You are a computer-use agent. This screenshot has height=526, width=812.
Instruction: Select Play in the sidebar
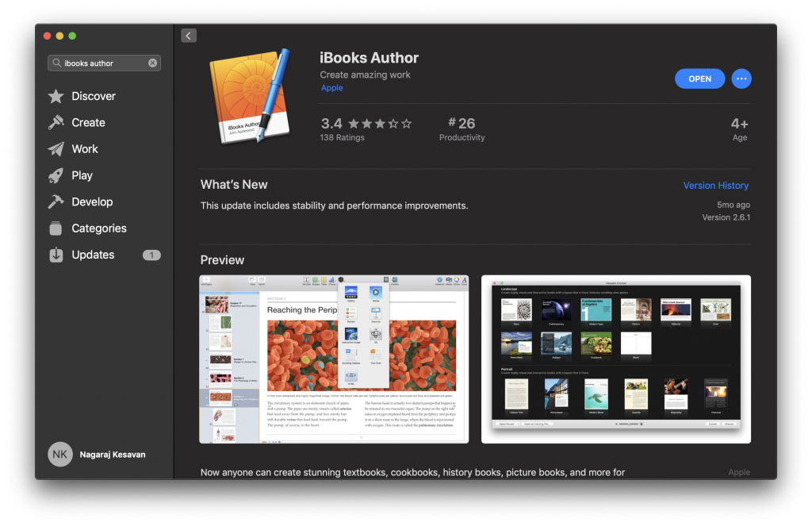click(82, 175)
